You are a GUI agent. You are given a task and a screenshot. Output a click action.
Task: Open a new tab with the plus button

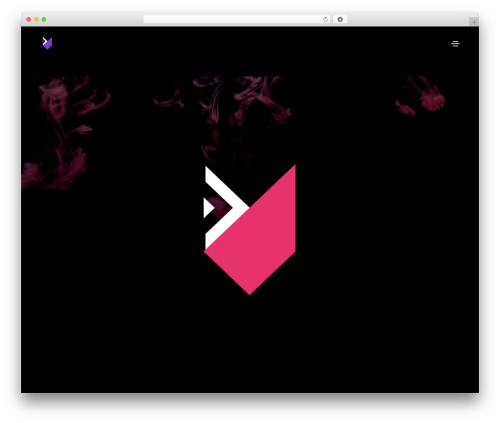click(x=474, y=22)
